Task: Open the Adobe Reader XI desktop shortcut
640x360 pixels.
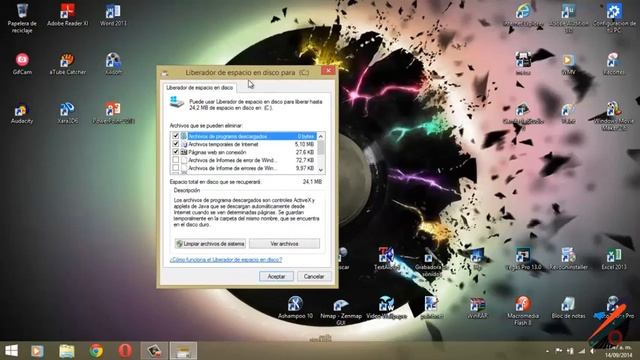Action: coord(67,15)
